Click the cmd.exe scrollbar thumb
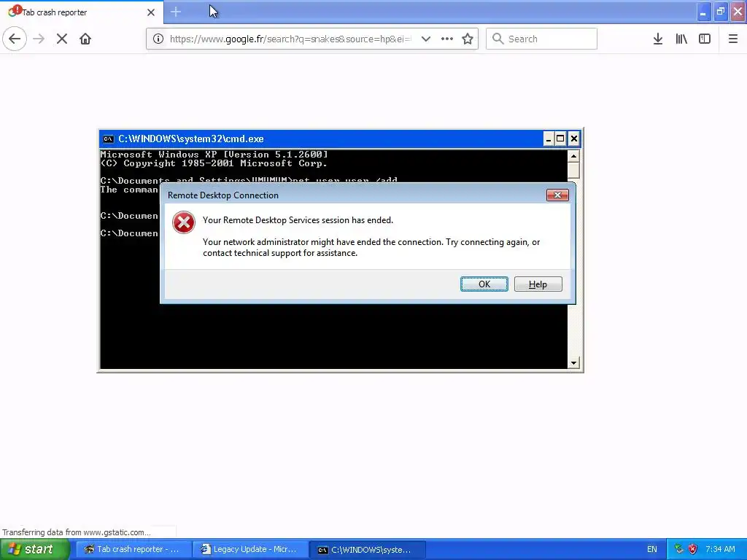 click(573, 169)
